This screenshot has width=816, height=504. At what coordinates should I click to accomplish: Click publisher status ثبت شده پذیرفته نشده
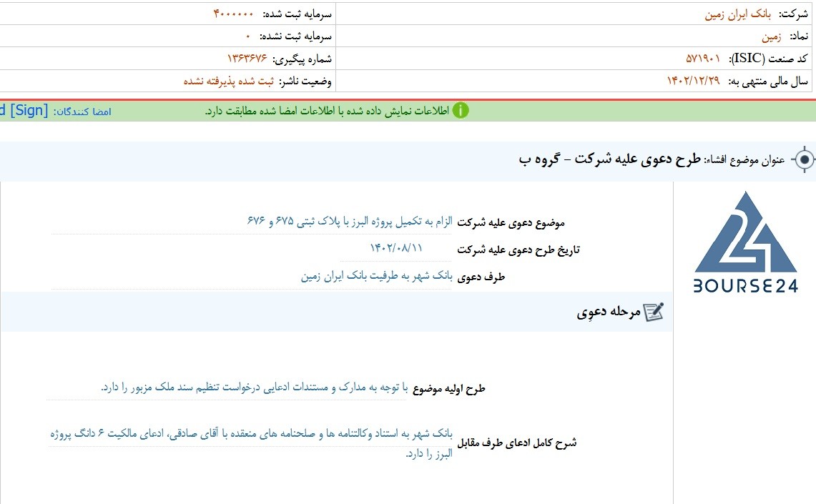click(228, 81)
